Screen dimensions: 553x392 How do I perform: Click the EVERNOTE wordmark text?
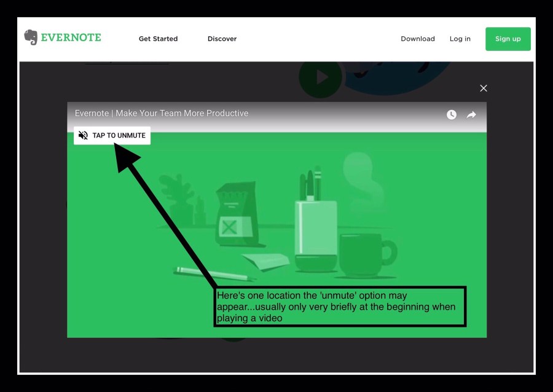coord(71,38)
